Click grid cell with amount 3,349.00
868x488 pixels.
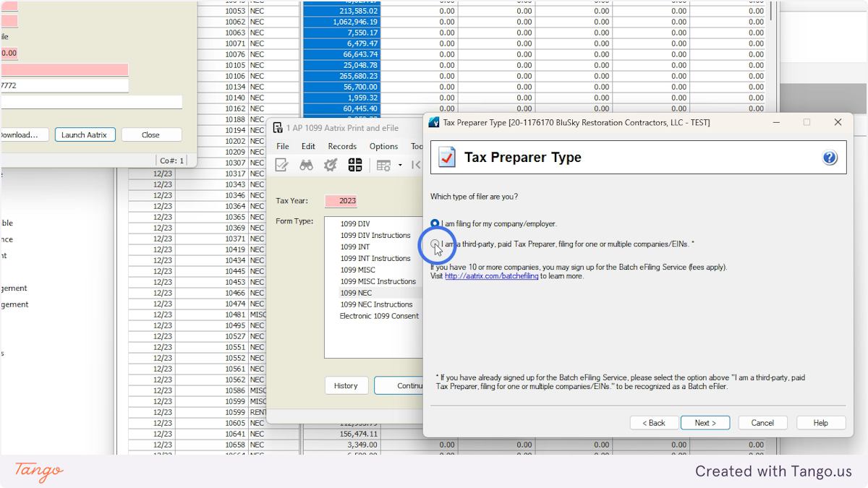[341, 445]
